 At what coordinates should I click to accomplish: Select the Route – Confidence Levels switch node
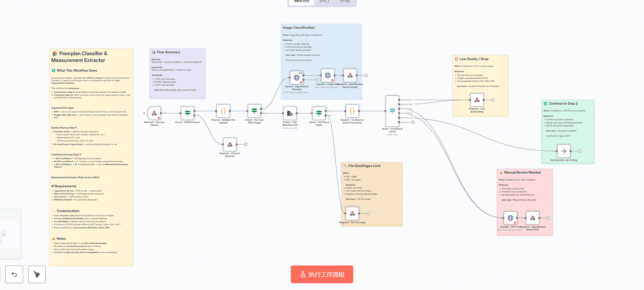[x=392, y=111]
